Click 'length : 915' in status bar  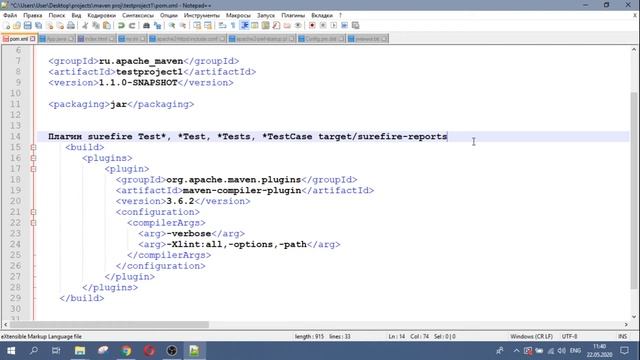309,336
